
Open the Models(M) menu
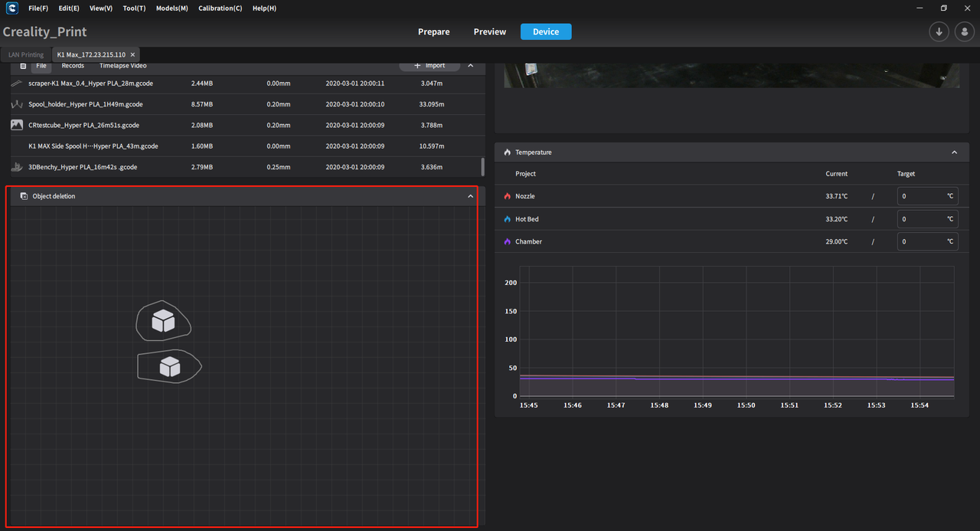click(171, 8)
